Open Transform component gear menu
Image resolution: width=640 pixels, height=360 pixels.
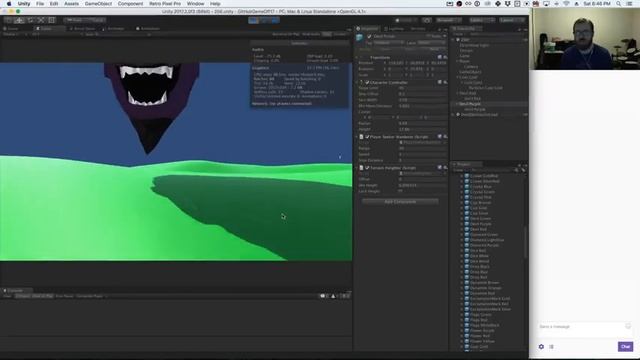tap(445, 57)
